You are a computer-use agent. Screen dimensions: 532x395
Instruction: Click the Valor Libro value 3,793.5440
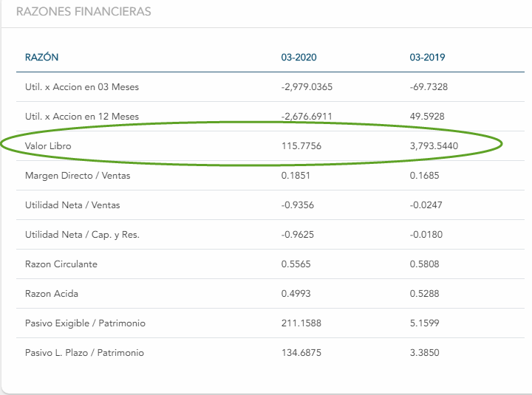434,146
